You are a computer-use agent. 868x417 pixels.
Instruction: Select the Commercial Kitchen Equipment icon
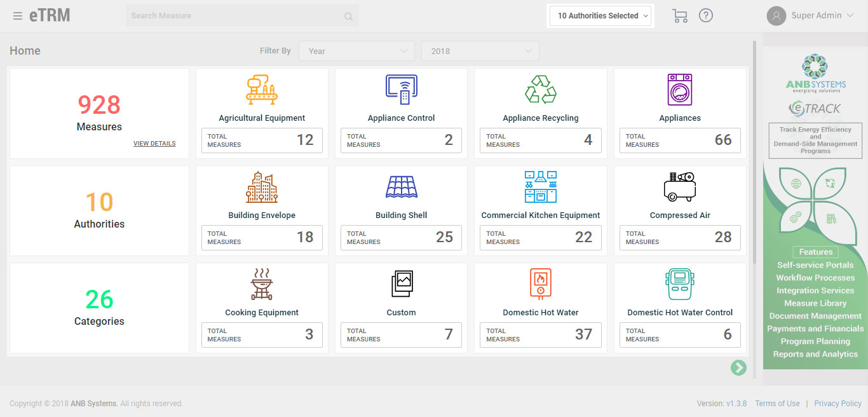tap(540, 186)
